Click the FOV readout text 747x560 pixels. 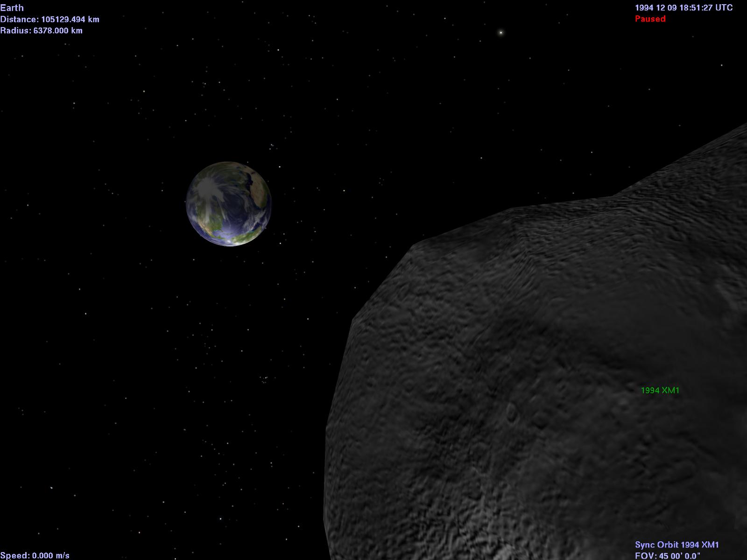pos(668,555)
